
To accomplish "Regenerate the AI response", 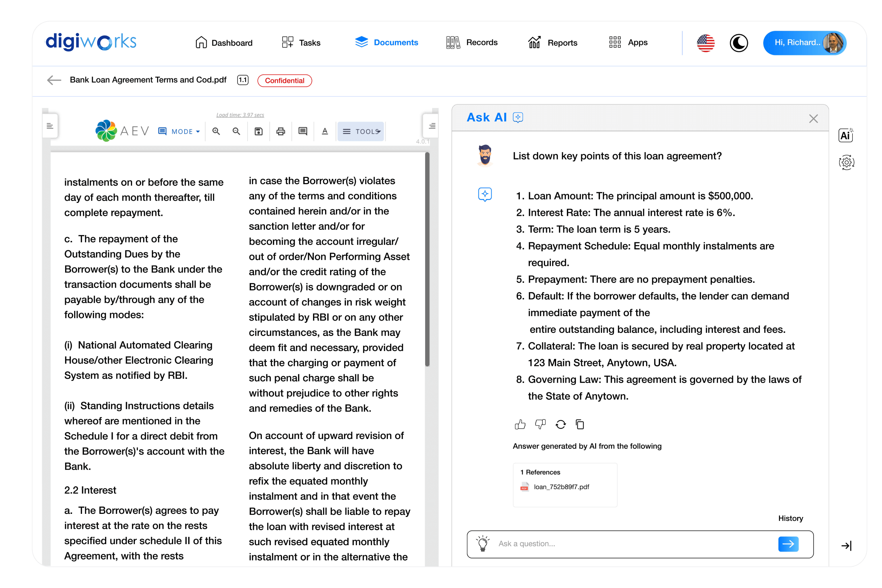I will [x=560, y=424].
